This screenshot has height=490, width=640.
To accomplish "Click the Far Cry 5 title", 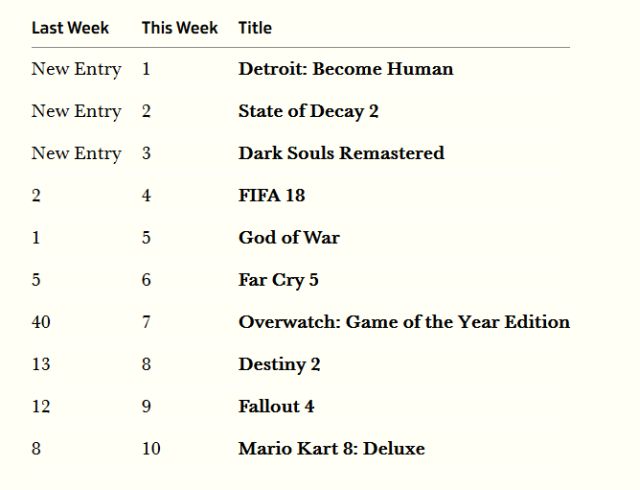I will 278,280.
